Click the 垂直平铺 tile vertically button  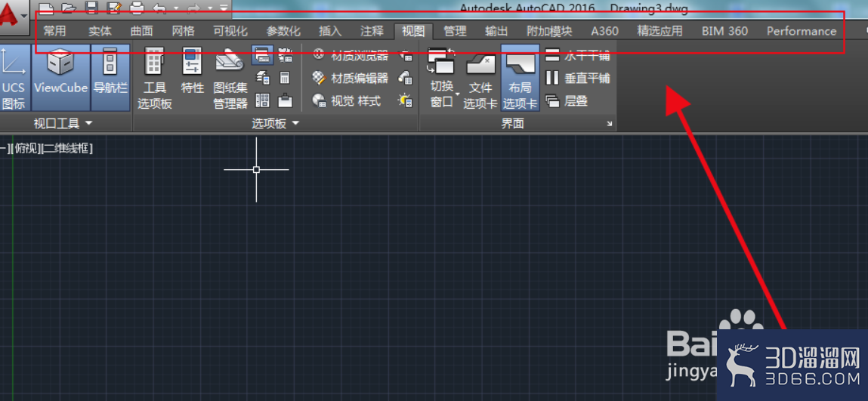(577, 78)
